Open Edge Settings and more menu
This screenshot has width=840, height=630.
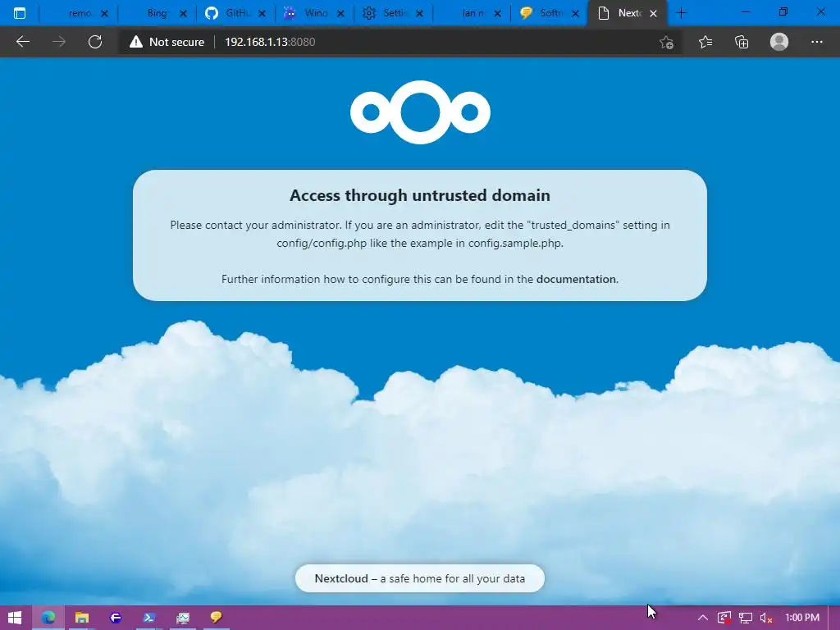tap(816, 42)
